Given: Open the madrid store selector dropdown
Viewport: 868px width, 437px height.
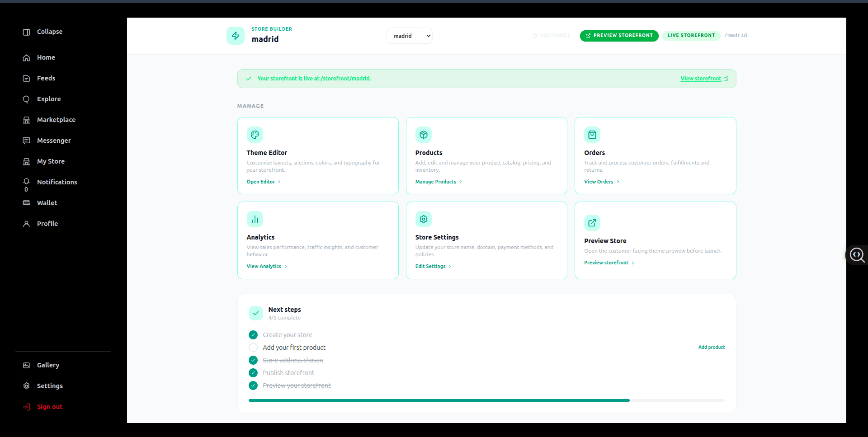Looking at the screenshot, I should [x=409, y=36].
